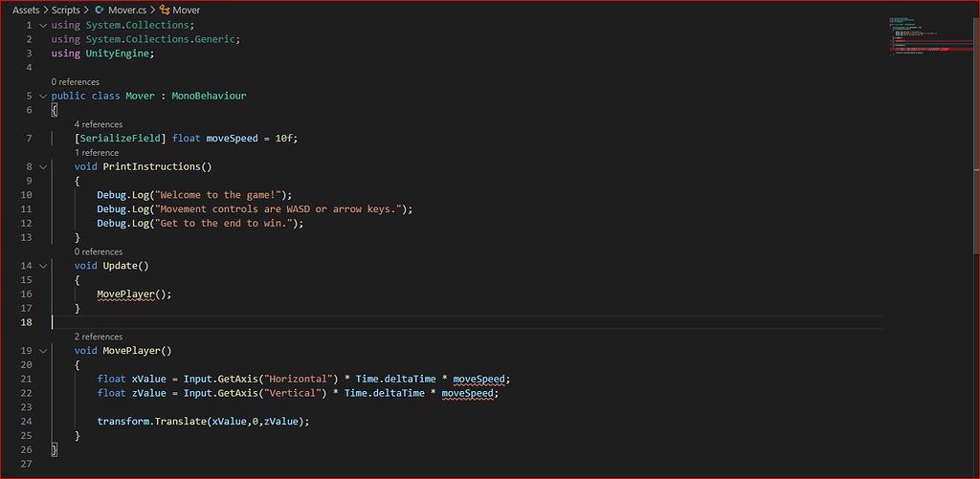Click the 'PrintInstructions' method name
The height and width of the screenshot is (479, 980).
pyautogui.click(x=151, y=166)
